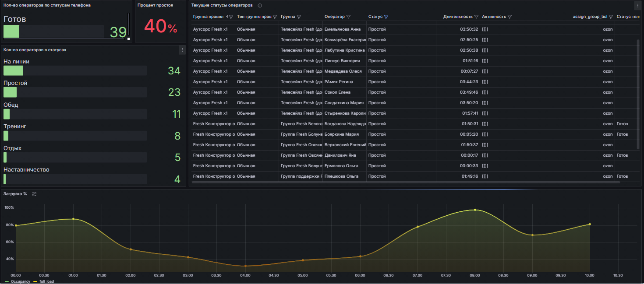644x284 pixels.
Task: Open filter for Группа правил column
Action: pyautogui.click(x=231, y=17)
